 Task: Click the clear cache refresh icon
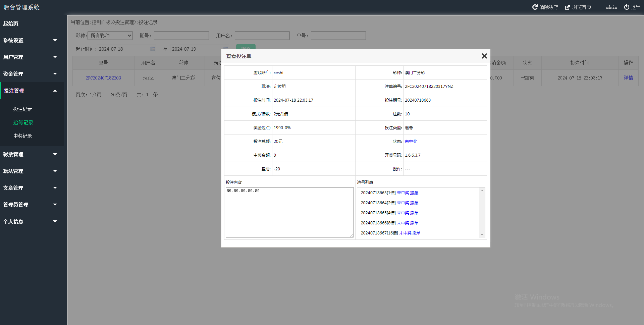pos(535,7)
